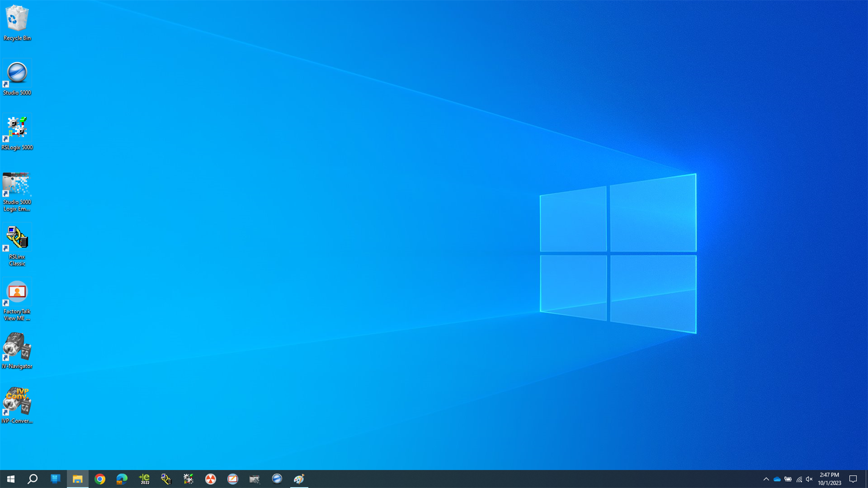Viewport: 868px width, 488px height.
Task: Launch Microsoft Edge from the taskbar
Action: tap(122, 479)
